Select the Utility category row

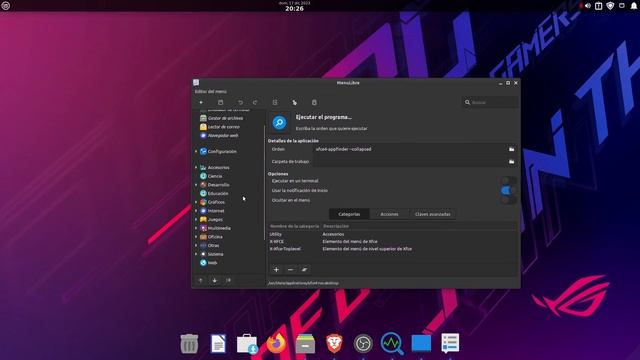393,234
